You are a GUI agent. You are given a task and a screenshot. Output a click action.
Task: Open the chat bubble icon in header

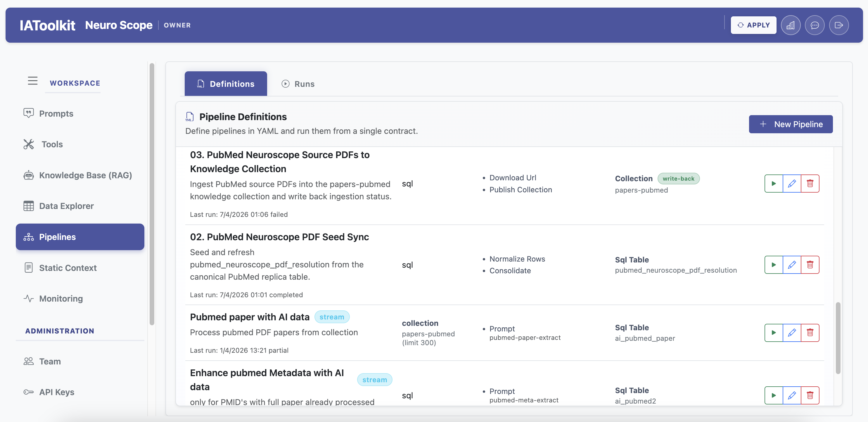(x=815, y=25)
